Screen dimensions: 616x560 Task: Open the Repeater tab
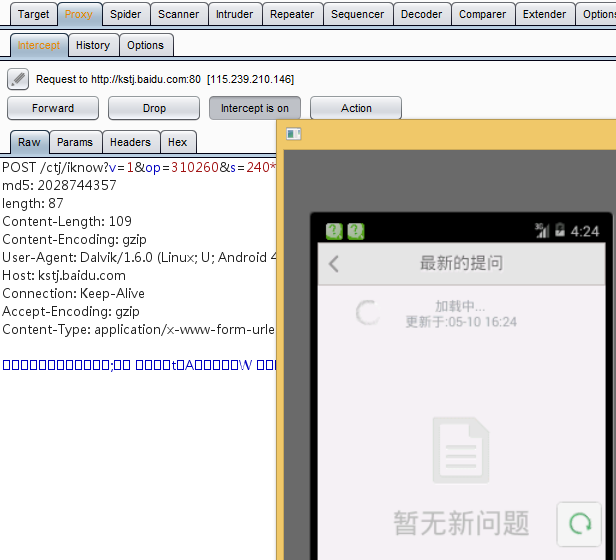coord(292,14)
